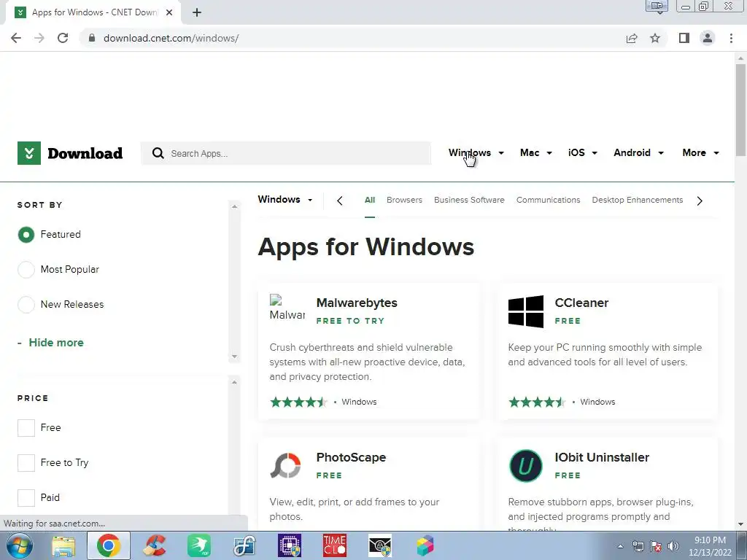View site info lock icon
747x560 pixels.
tap(91, 38)
